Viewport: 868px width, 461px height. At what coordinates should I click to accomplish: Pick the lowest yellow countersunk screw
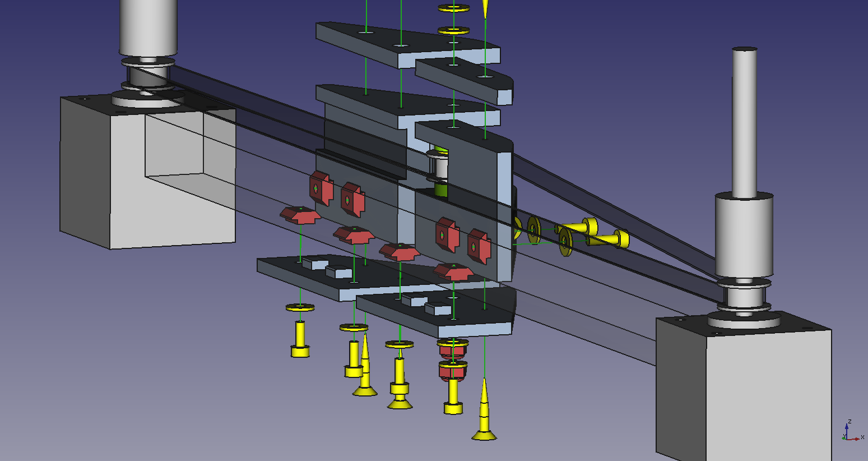[484, 408]
